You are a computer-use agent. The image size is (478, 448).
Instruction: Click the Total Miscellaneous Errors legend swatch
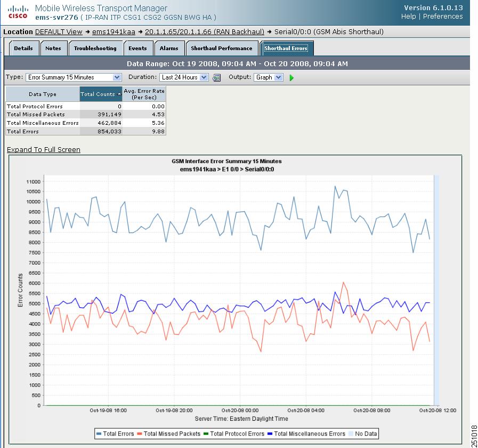(270, 434)
